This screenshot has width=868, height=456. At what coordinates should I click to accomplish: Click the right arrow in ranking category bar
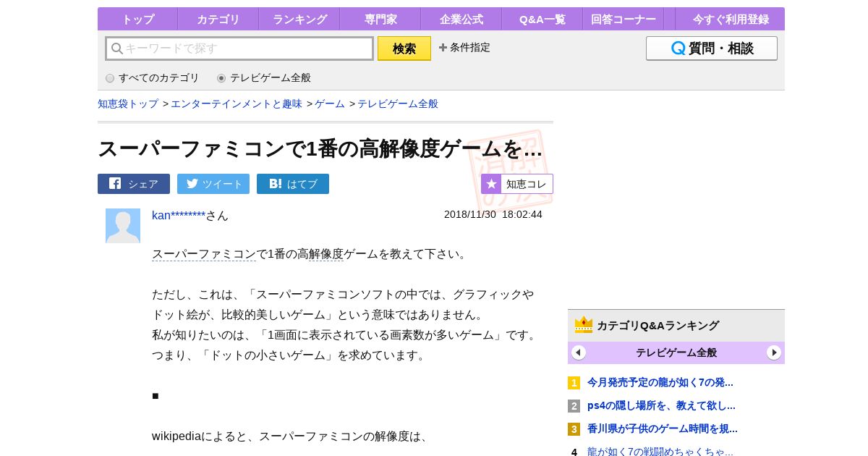[x=774, y=352]
